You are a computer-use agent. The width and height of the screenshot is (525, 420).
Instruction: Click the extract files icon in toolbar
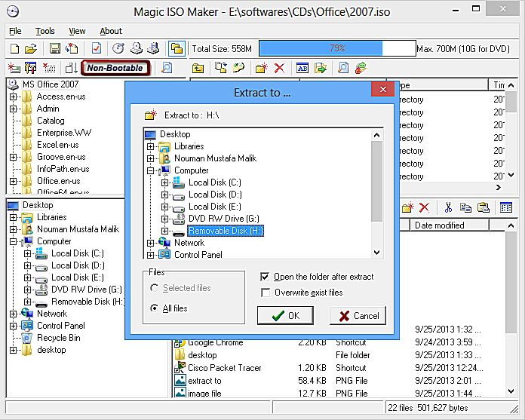238,68
